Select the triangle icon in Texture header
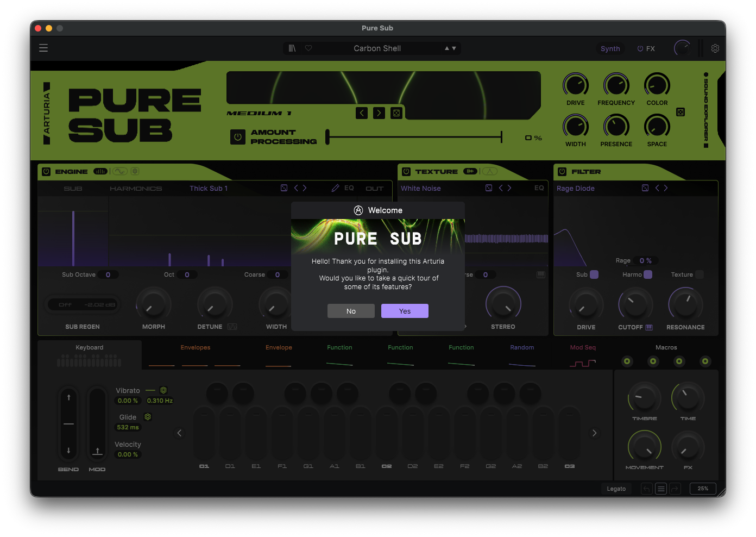 [x=490, y=171]
